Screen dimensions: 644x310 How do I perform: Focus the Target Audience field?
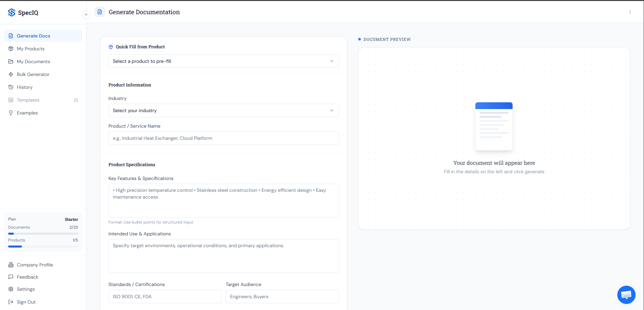click(x=282, y=296)
